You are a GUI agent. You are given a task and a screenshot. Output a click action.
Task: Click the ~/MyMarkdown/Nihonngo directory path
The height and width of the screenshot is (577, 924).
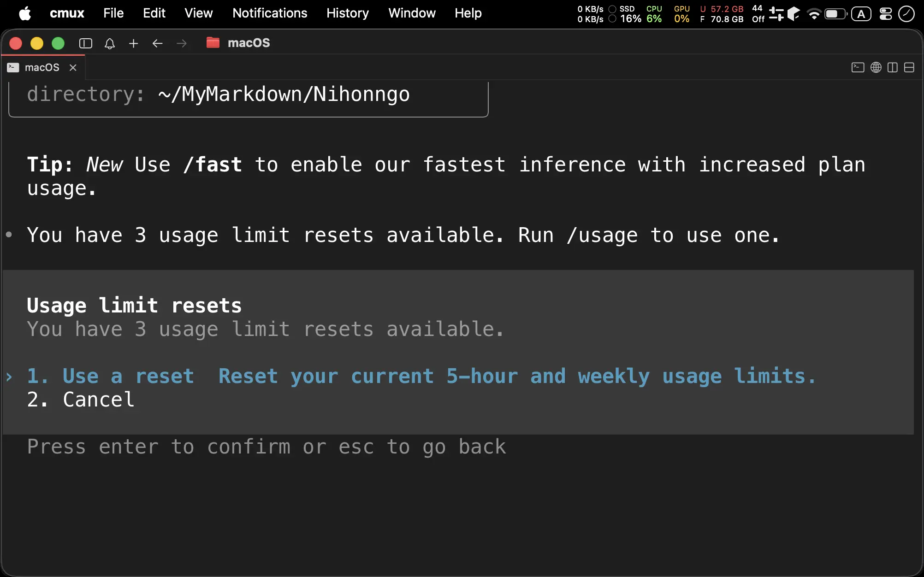284,94
